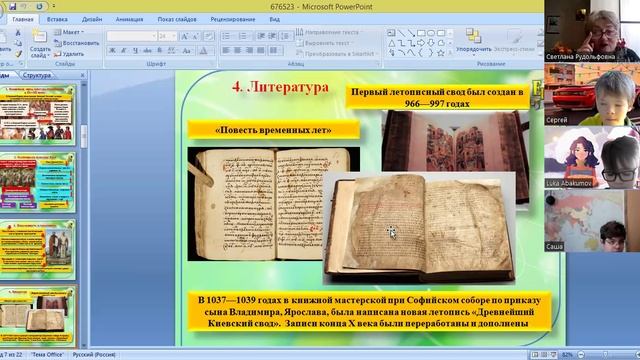Viewport: 640px width, 360px height.
Task: Click the Increase indent icon
Action: pyautogui.click(x=272, y=36)
